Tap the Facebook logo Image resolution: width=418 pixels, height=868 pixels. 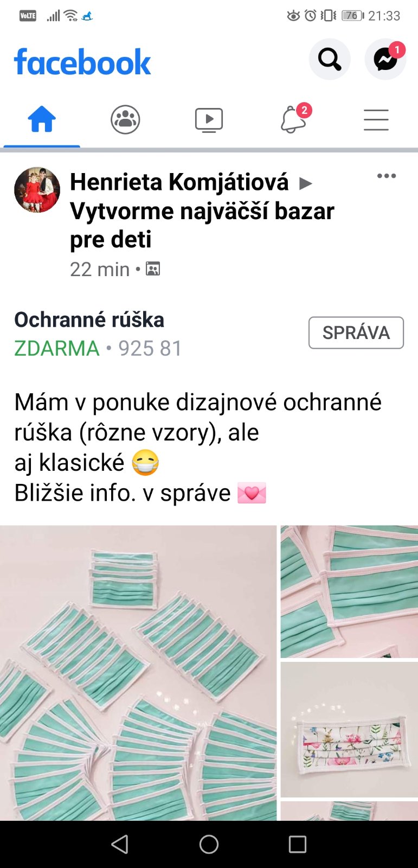pyautogui.click(x=82, y=62)
